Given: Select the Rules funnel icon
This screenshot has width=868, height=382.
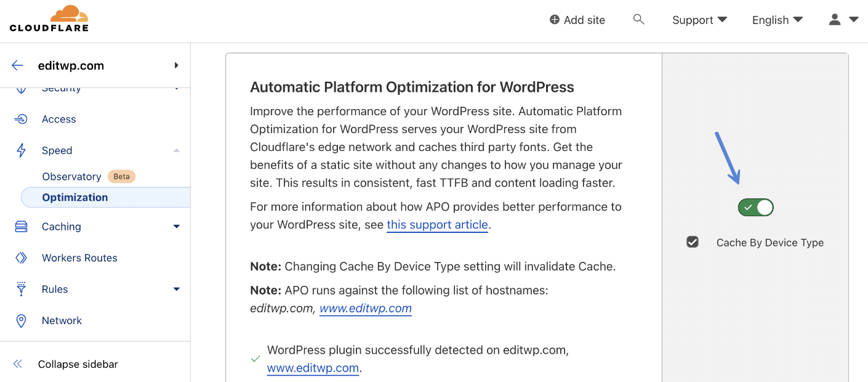Looking at the screenshot, I should point(20,289).
